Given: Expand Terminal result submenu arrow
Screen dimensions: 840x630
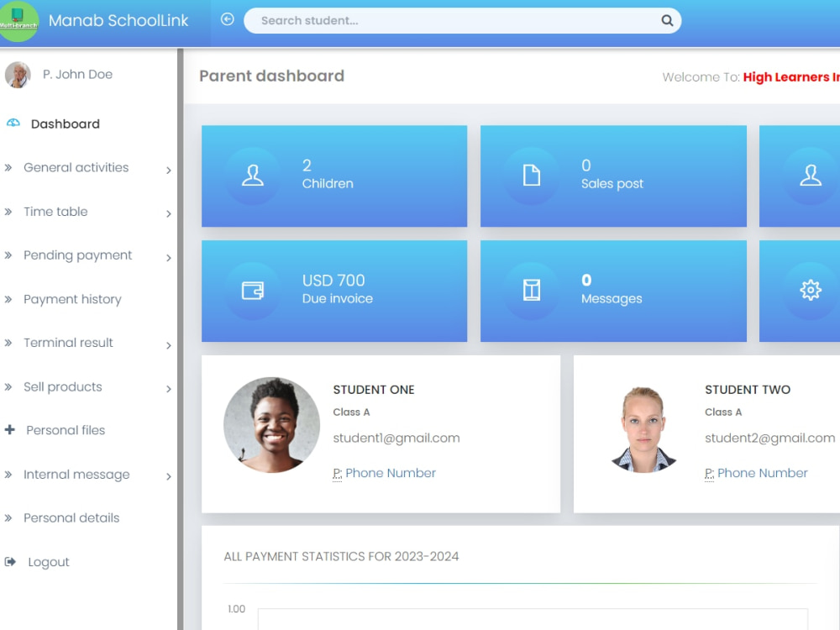Looking at the screenshot, I should [169, 345].
